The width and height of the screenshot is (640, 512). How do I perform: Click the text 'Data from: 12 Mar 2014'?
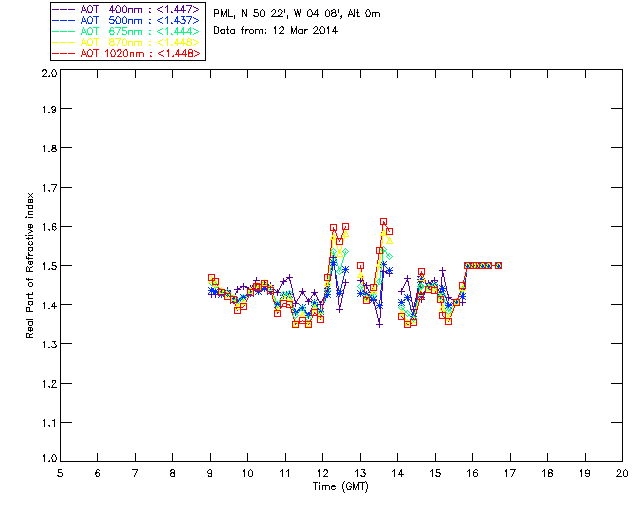point(276,30)
